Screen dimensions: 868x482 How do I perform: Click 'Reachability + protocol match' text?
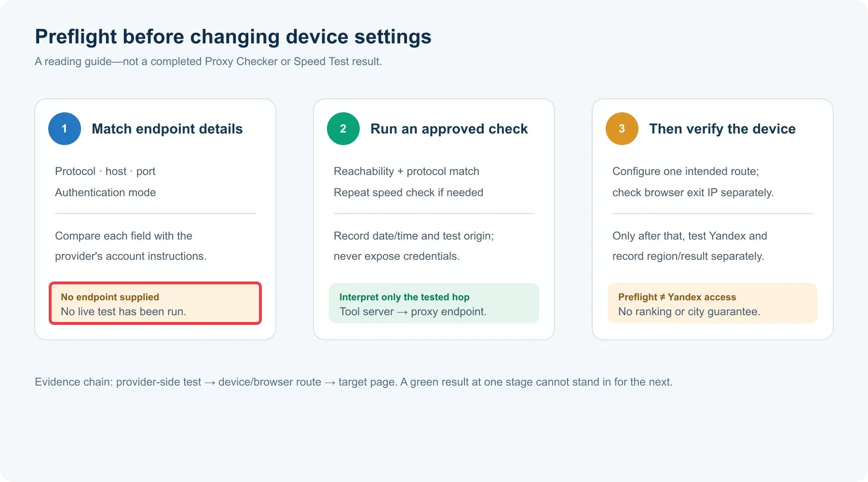pos(407,171)
